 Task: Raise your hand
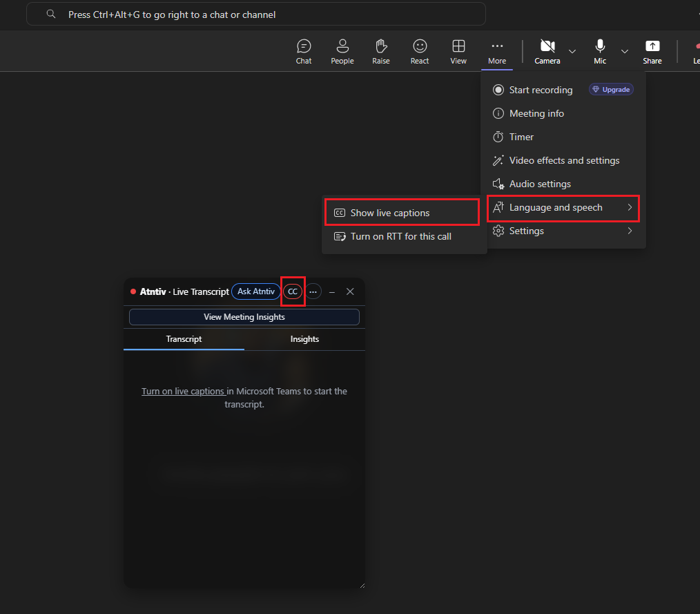(x=380, y=51)
